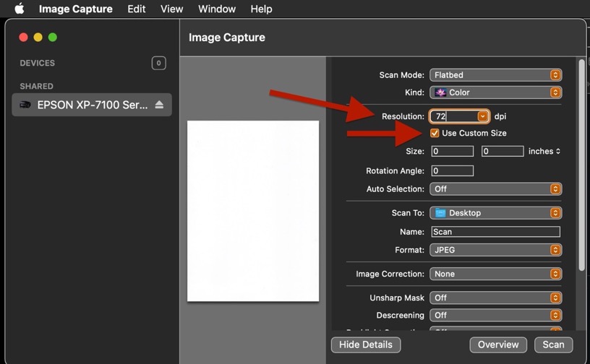Open the Image Correction dropdown
This screenshot has height=364, width=590.
(495, 274)
